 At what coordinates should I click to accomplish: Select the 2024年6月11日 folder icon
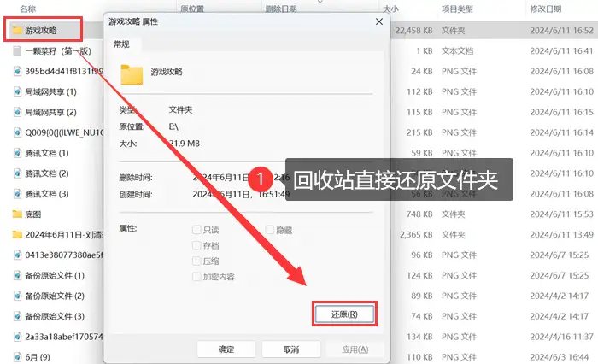coord(17,235)
